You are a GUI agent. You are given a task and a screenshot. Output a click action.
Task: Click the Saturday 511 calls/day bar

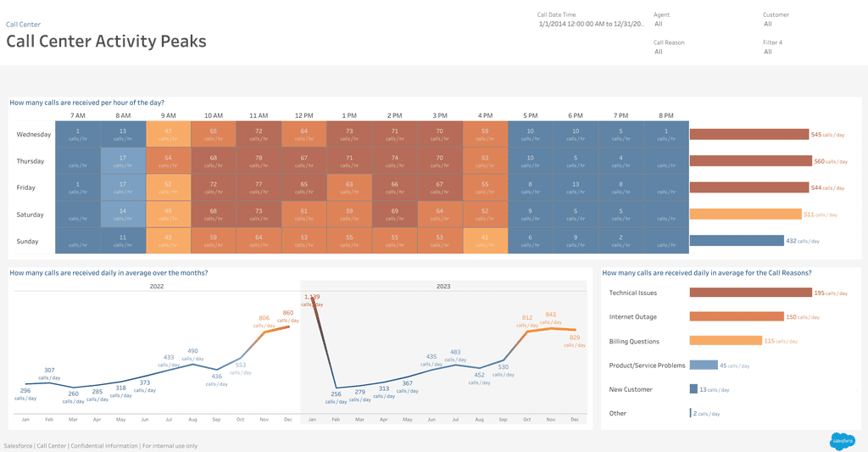[x=746, y=215]
